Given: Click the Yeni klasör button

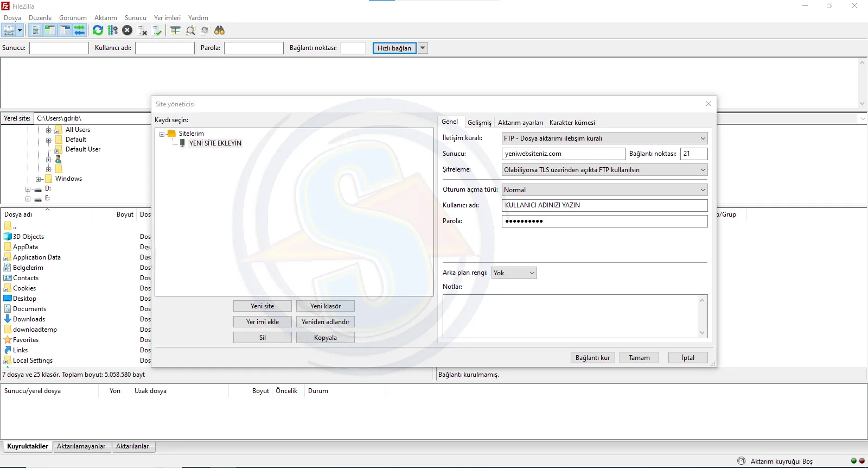Looking at the screenshot, I should (x=325, y=306).
